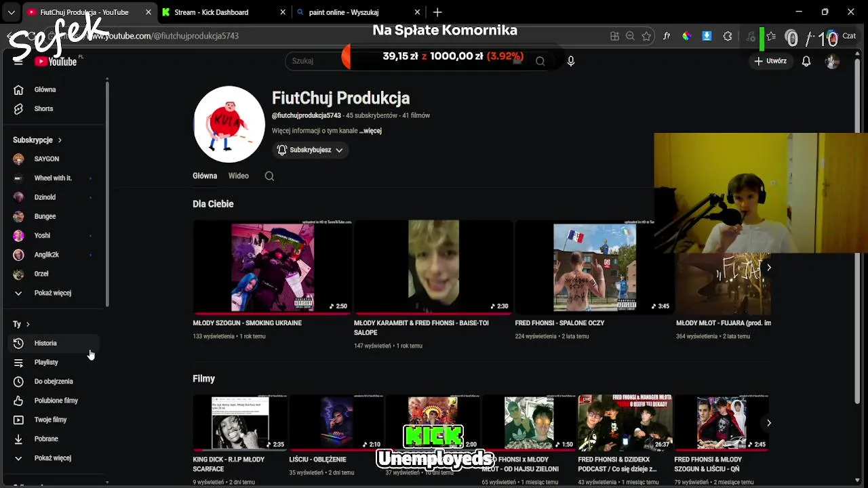The height and width of the screenshot is (488, 868).
Task: Open the FiutChuj Produkcja channel avatar
Action: [x=229, y=124]
